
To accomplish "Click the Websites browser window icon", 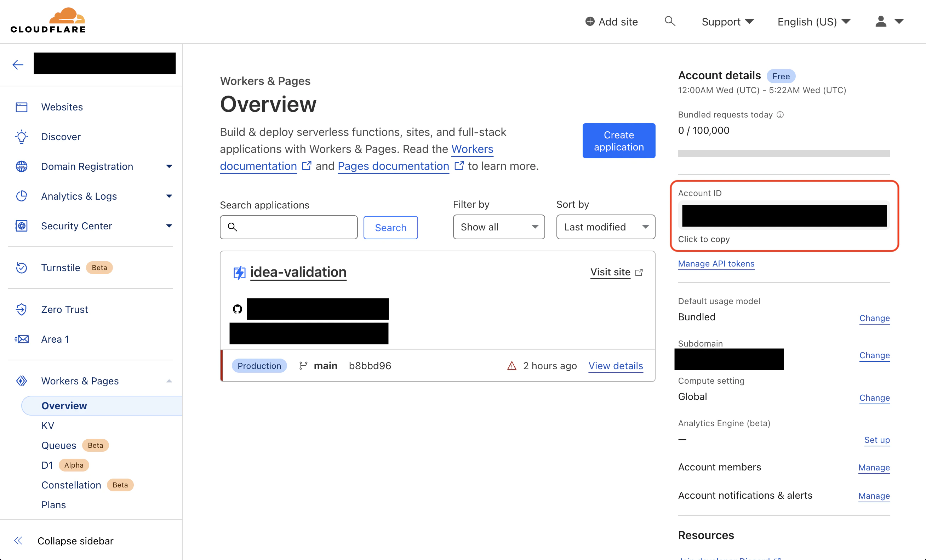I will pyautogui.click(x=22, y=107).
